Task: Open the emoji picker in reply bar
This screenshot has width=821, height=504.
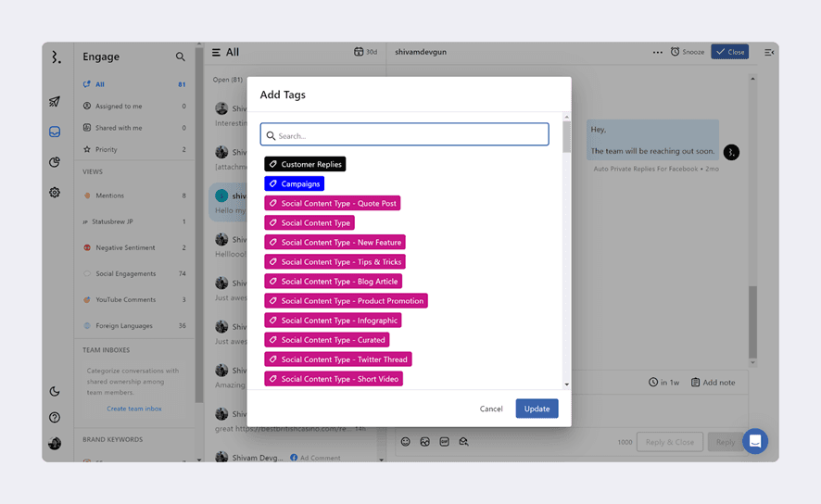Action: point(405,442)
